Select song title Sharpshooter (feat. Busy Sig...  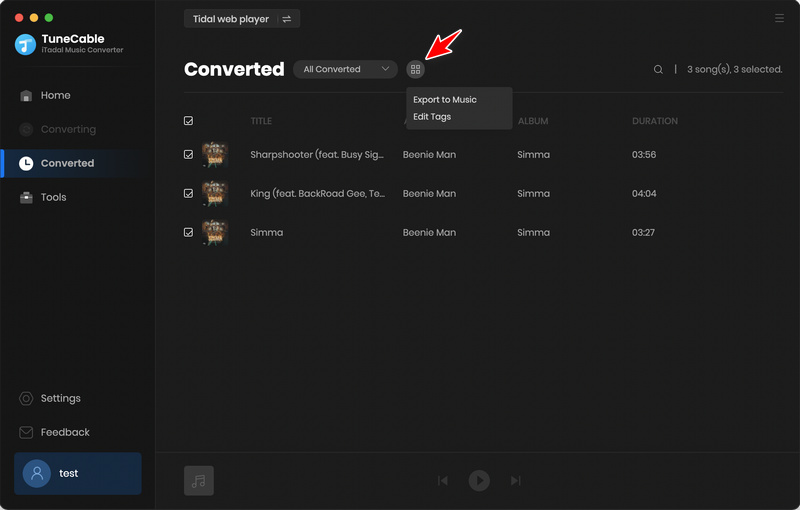pos(317,155)
